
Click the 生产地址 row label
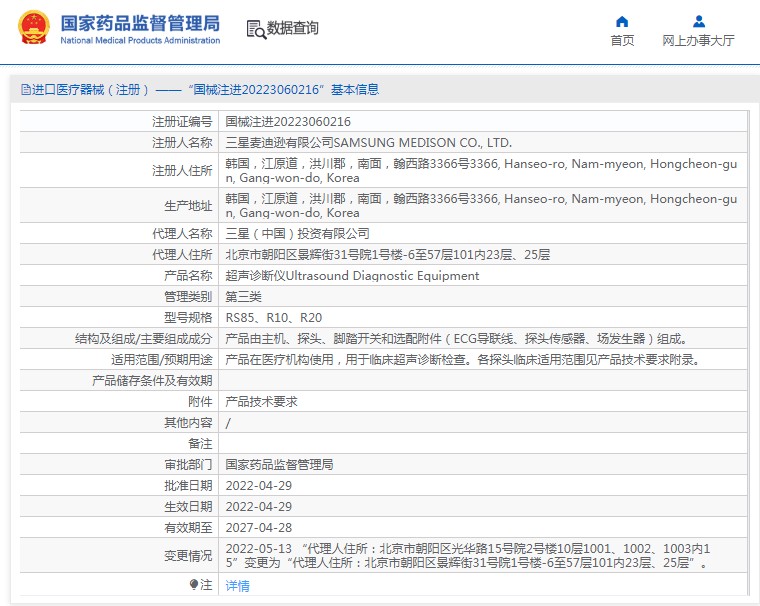coord(188,206)
